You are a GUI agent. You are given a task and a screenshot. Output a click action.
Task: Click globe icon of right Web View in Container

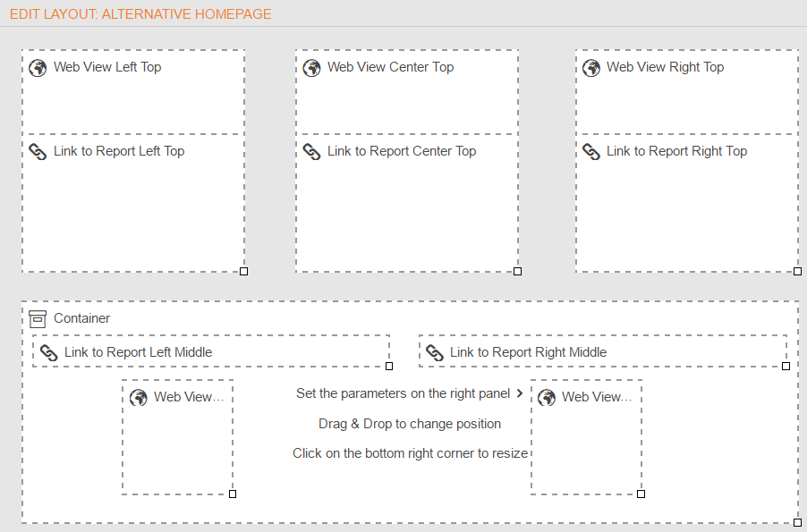point(546,398)
